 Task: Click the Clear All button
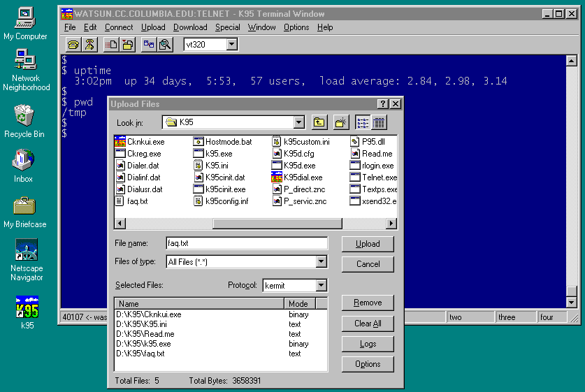[368, 324]
